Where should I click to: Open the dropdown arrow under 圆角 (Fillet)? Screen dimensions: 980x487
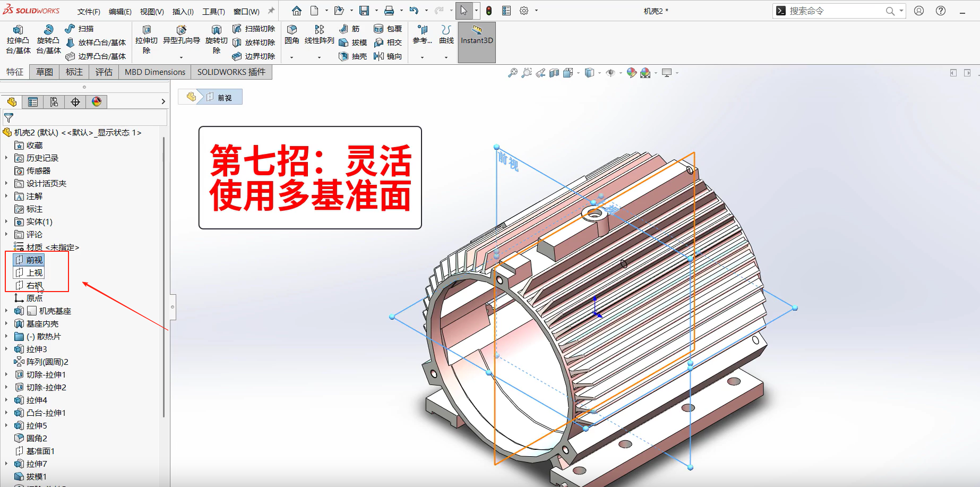(x=291, y=57)
